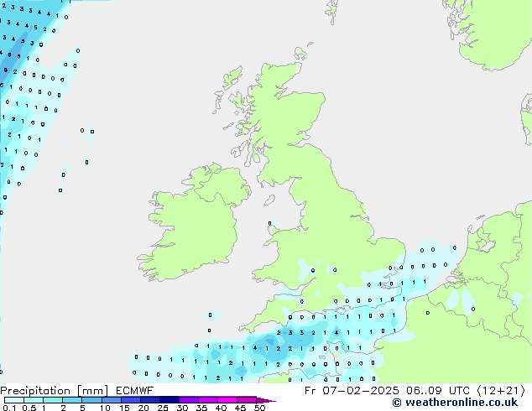Click the 1–2 mm legend swatch
This screenshot has width=532, height=411.
coord(53,400)
